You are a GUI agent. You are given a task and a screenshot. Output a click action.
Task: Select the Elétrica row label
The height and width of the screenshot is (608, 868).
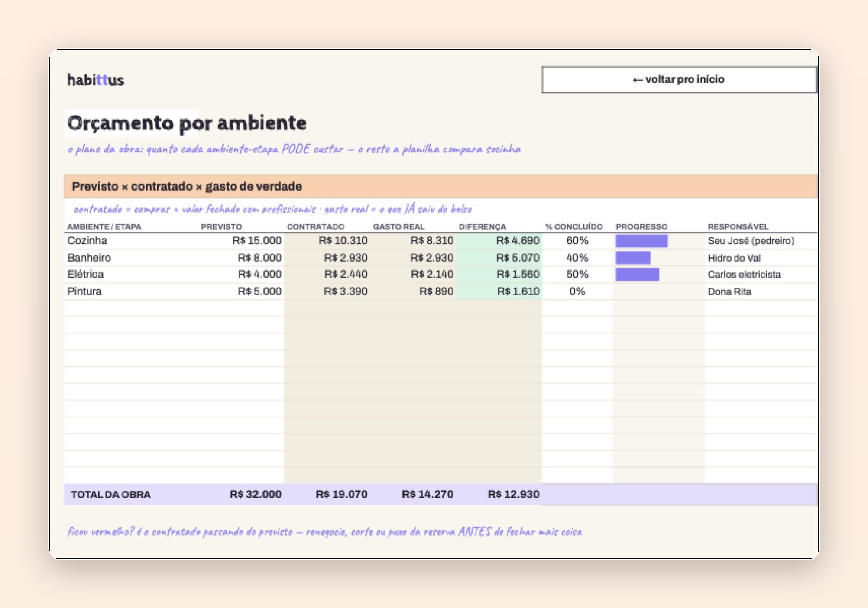(x=85, y=275)
